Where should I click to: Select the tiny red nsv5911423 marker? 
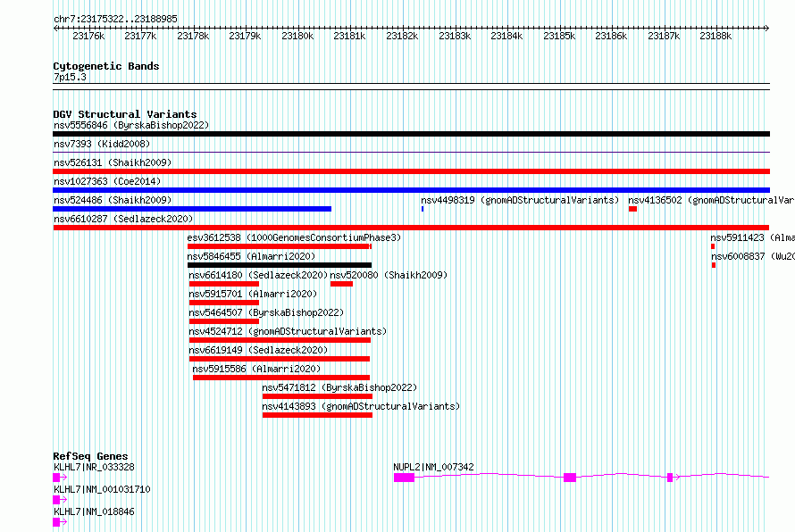(713, 246)
